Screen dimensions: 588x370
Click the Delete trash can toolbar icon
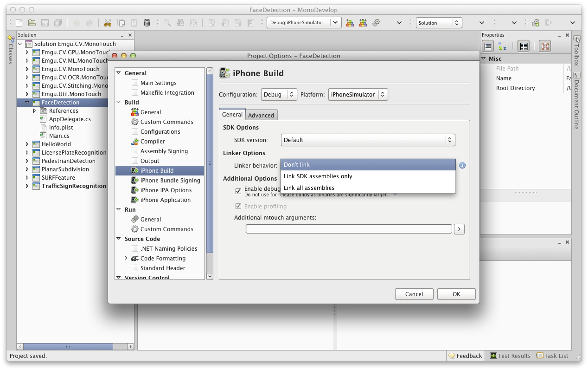point(147,22)
